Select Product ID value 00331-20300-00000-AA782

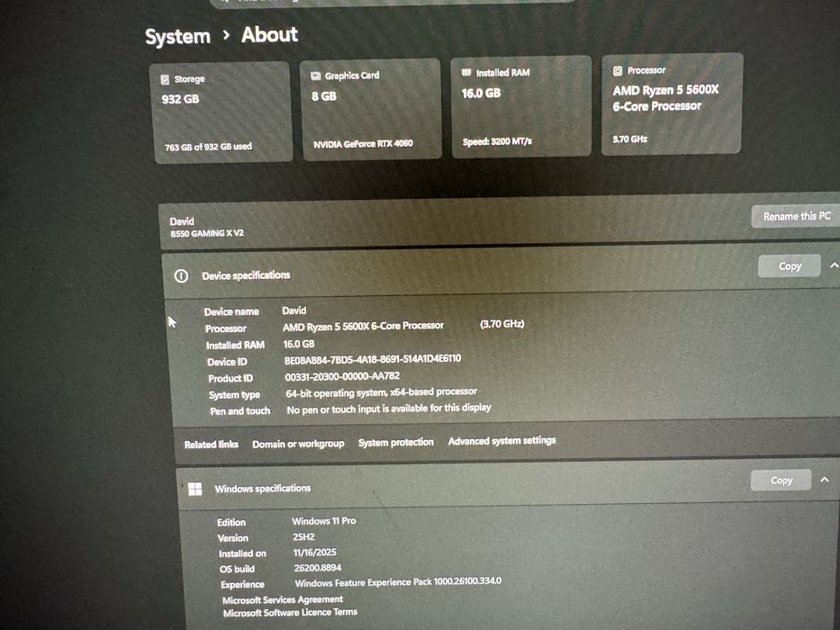click(342, 376)
